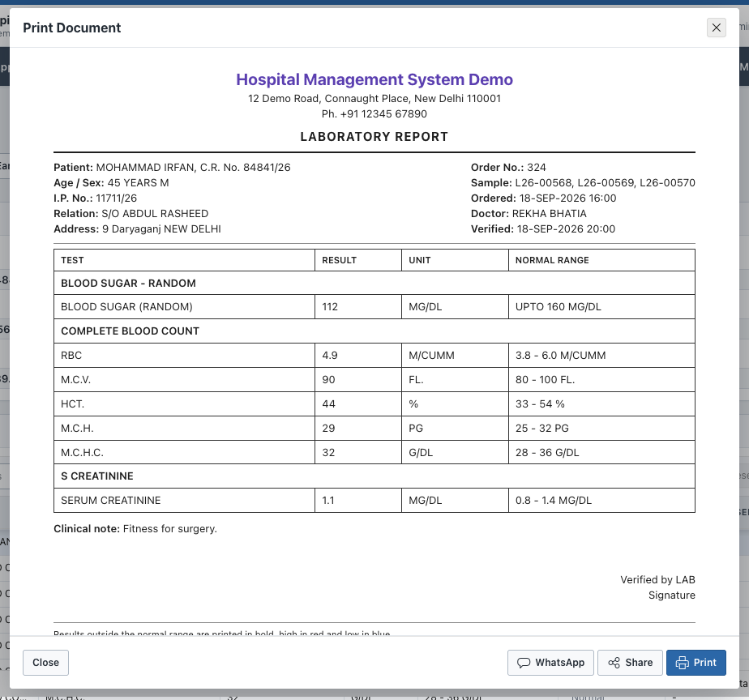Click COMPLETE BLOOD COUNT group row
749x700 pixels.
[x=374, y=331]
